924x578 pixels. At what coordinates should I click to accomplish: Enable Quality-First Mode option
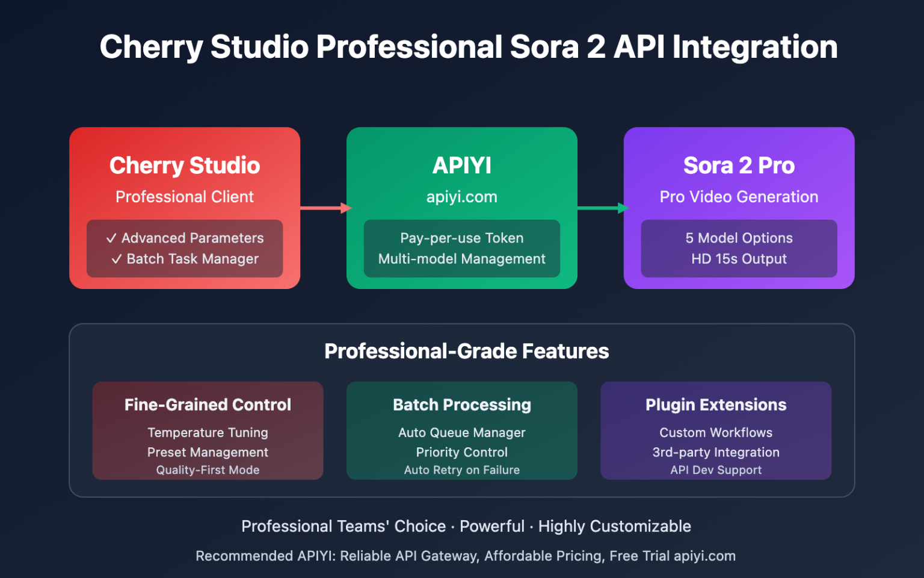(x=208, y=470)
